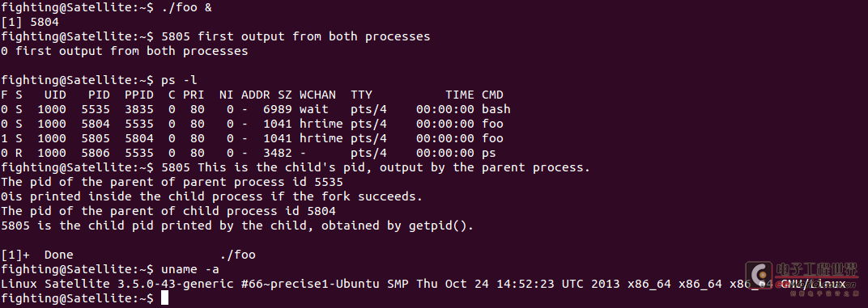This screenshot has width=868, height=308.
Task: Click the TIME column header
Action: click(x=459, y=95)
